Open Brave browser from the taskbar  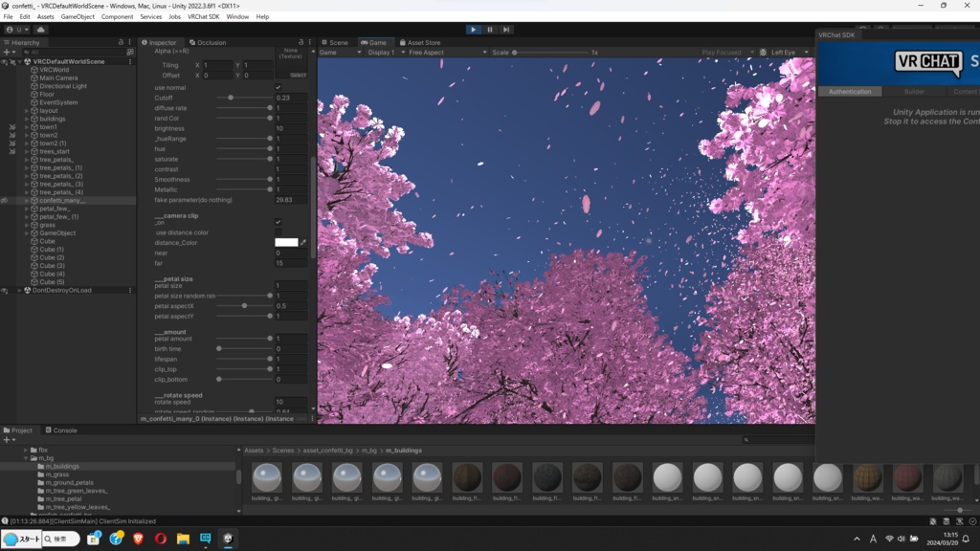tap(138, 540)
